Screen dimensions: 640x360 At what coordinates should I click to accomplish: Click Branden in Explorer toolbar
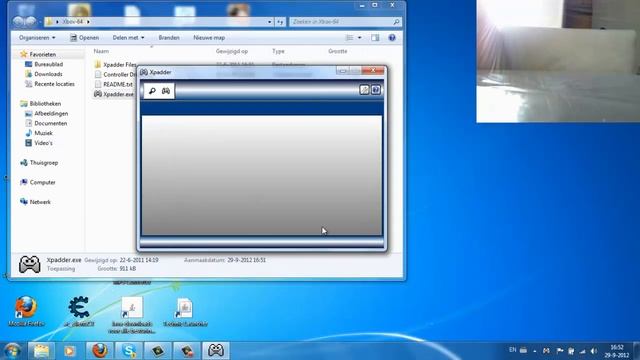(169, 38)
